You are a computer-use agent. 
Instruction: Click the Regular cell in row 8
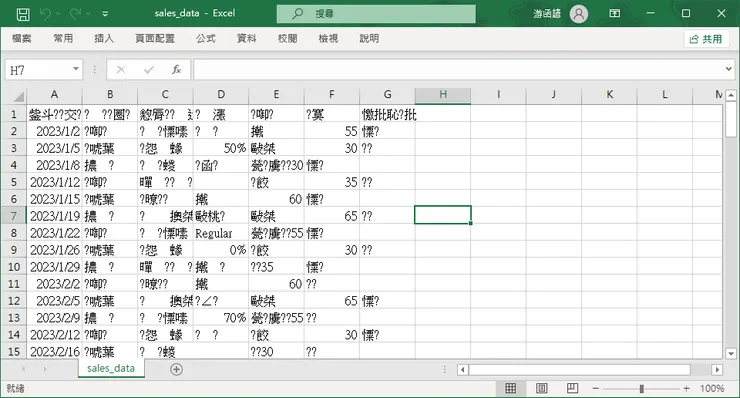221,233
